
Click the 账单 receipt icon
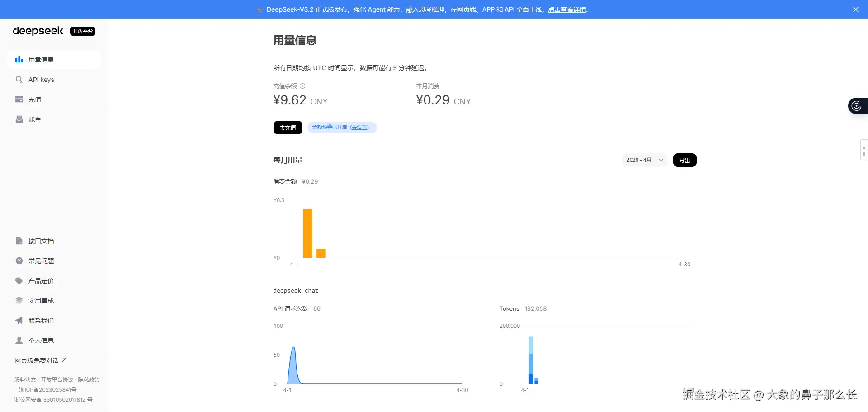[x=19, y=119]
